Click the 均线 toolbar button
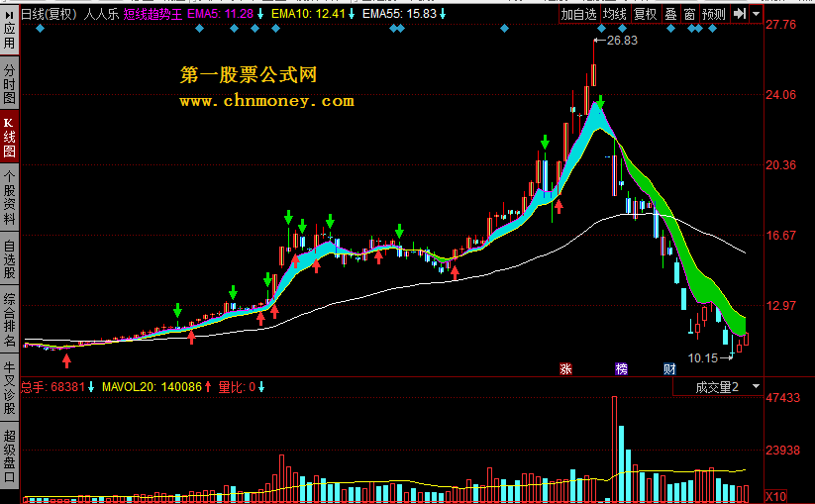 (615, 14)
